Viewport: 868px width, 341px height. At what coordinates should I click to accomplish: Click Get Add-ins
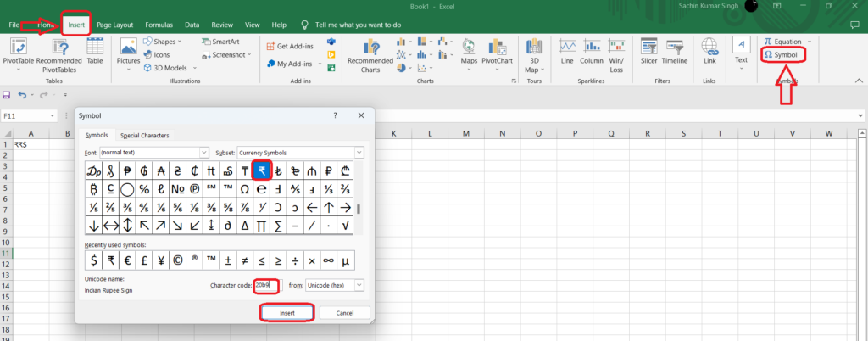pyautogui.click(x=290, y=47)
